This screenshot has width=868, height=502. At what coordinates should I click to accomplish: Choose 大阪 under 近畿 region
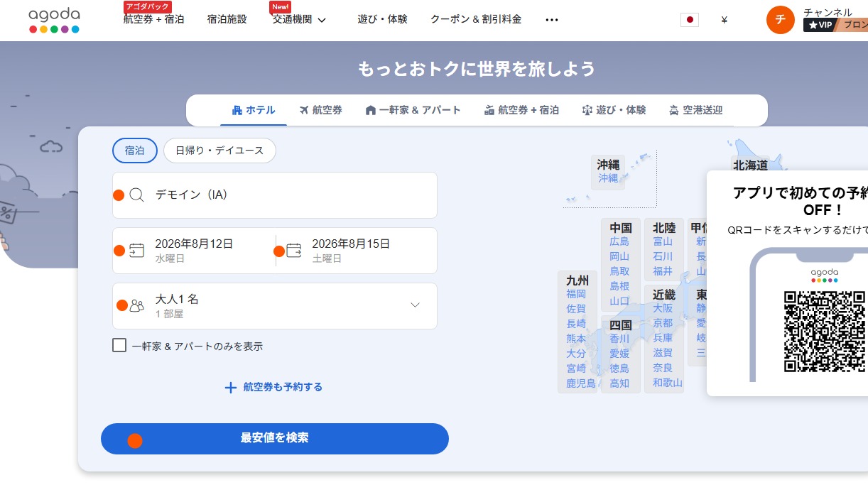pos(663,308)
